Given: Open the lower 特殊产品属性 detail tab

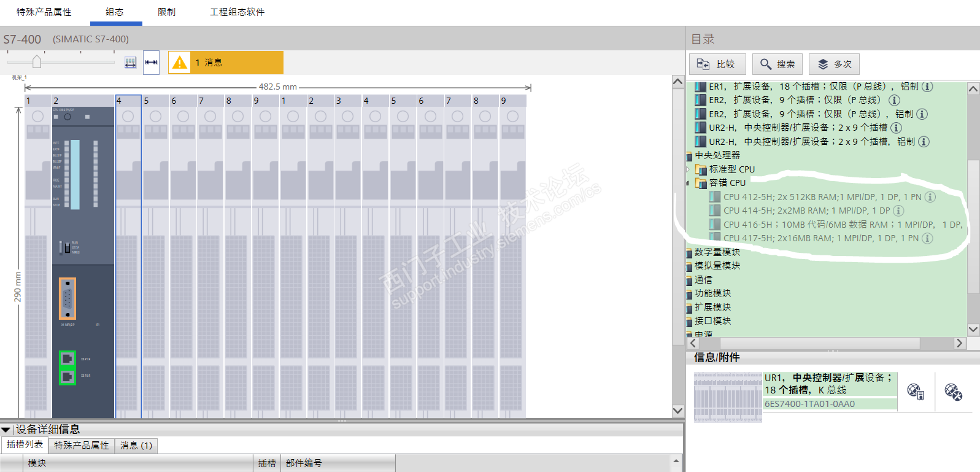Looking at the screenshot, I should (x=82, y=446).
